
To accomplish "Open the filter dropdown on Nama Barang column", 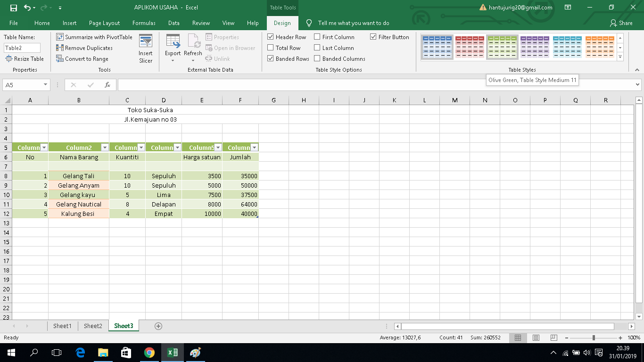I will tap(106, 147).
